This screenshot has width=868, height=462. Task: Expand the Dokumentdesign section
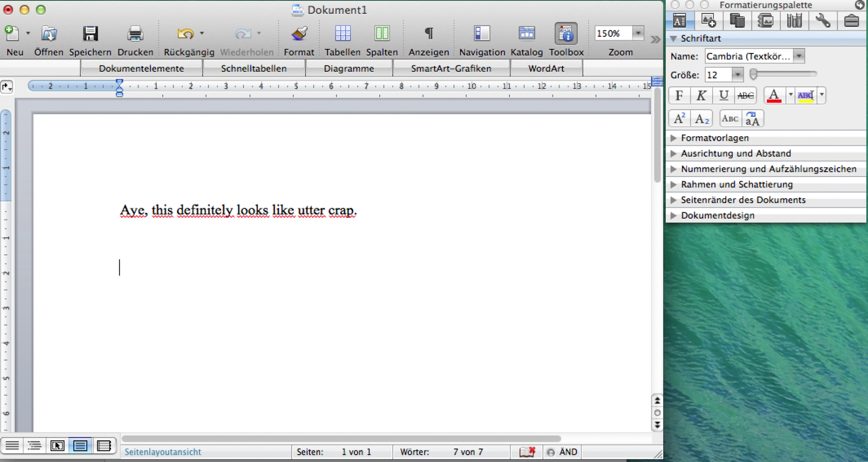click(673, 216)
